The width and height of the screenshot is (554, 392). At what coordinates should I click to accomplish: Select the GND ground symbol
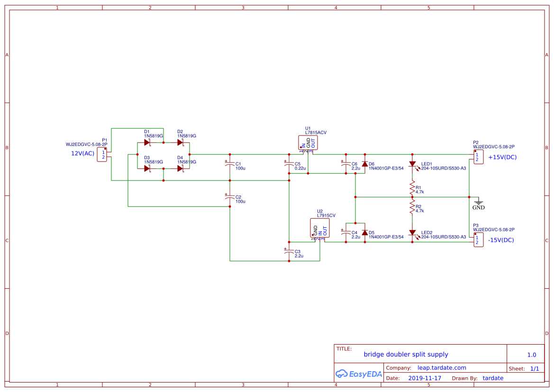pos(478,205)
